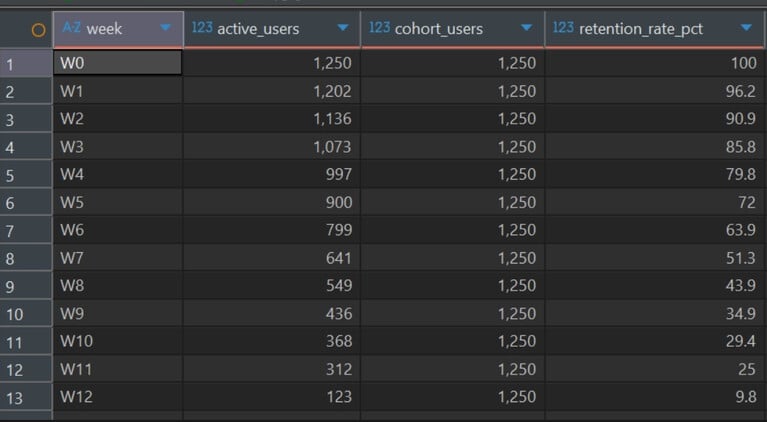Select the W1 week cell
Screen dimensions: 767x422
118,91
